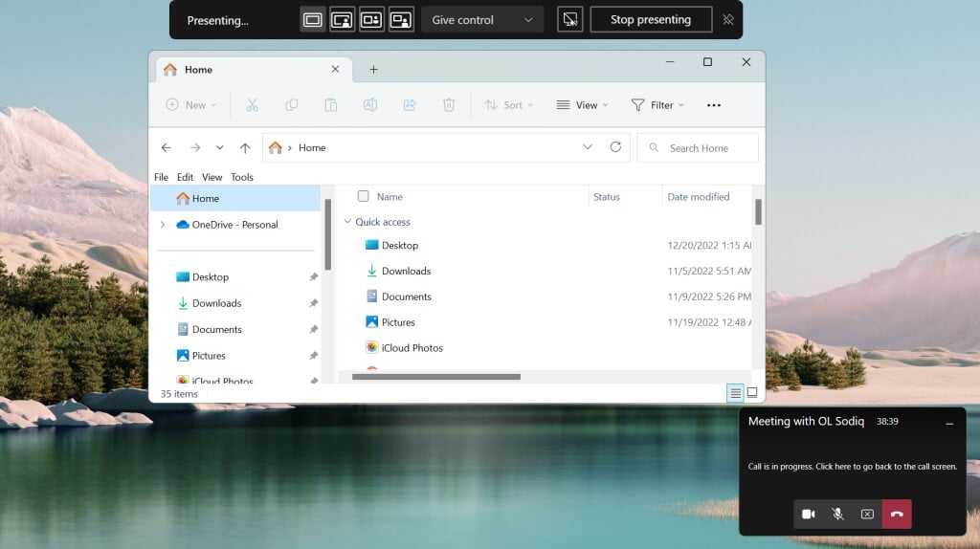Toggle the microphone mute in call window

click(837, 514)
